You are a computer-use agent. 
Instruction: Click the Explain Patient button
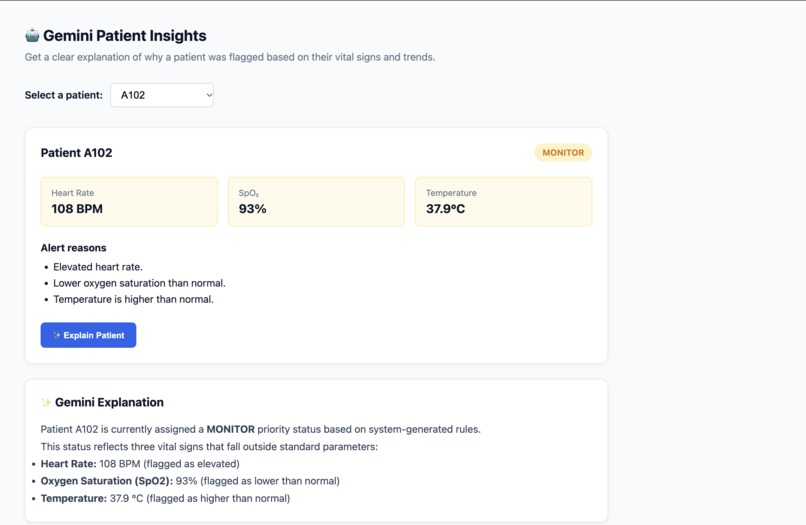[88, 335]
